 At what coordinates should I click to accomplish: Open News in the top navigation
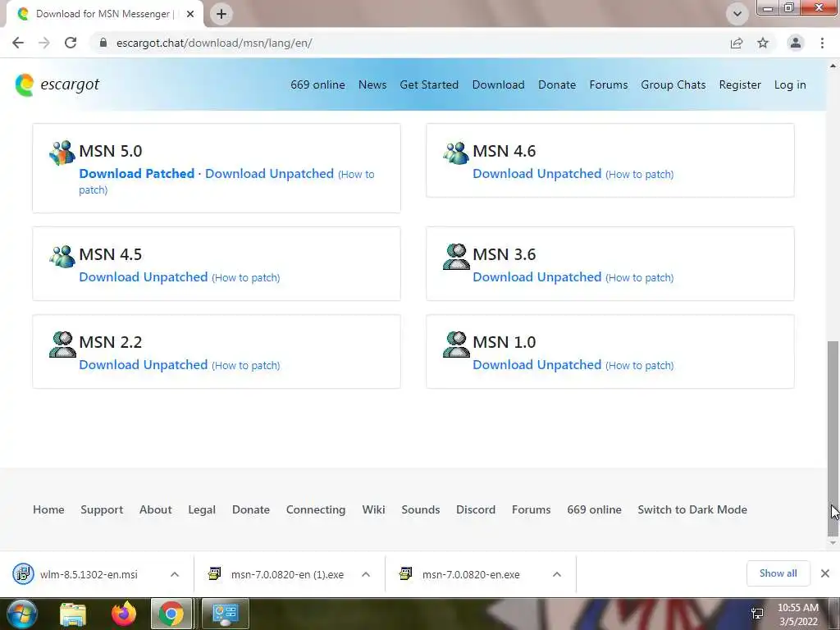click(372, 84)
